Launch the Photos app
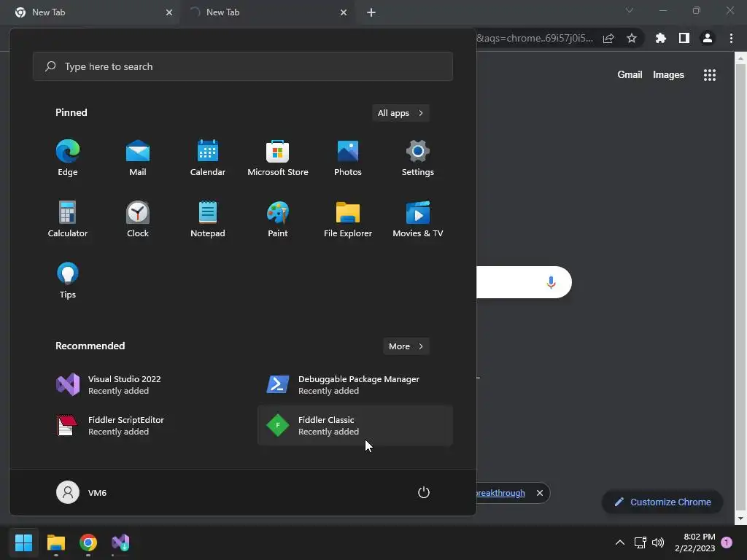The width and height of the screenshot is (747, 560). (x=348, y=158)
